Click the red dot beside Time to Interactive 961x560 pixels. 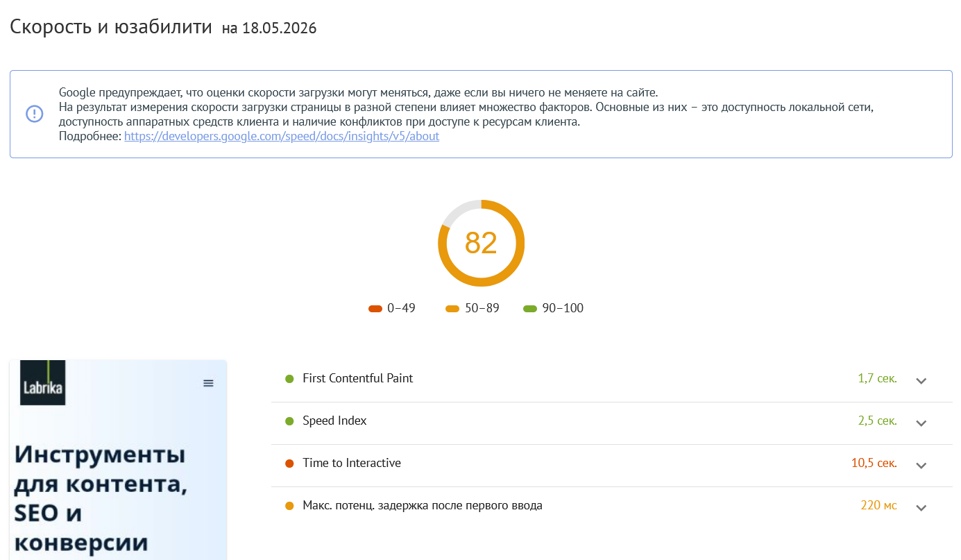[290, 464]
